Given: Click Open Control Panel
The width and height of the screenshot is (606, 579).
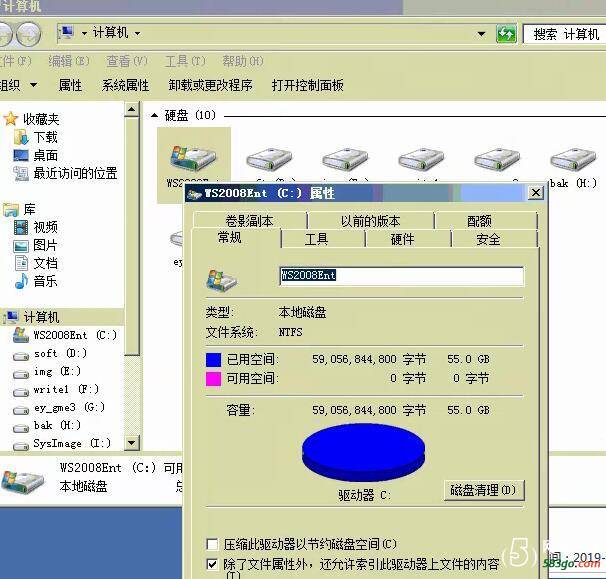Looking at the screenshot, I should click(308, 85).
